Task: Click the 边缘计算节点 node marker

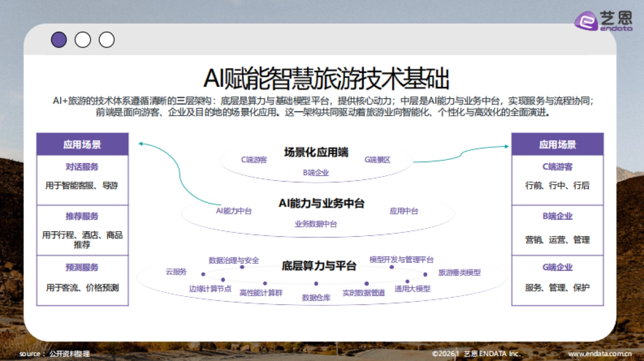Action: coord(222,281)
